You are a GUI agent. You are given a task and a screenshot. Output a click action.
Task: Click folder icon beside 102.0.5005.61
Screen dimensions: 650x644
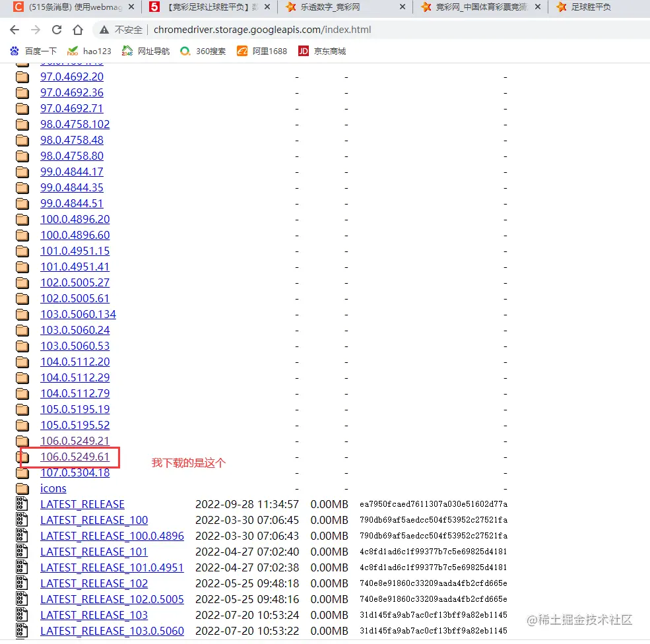click(22, 298)
